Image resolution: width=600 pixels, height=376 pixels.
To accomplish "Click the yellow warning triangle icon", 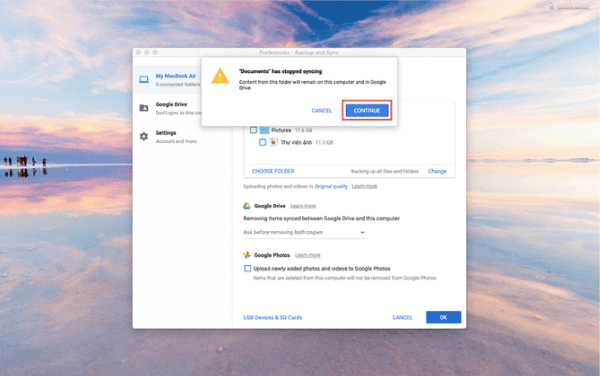I will click(x=220, y=76).
